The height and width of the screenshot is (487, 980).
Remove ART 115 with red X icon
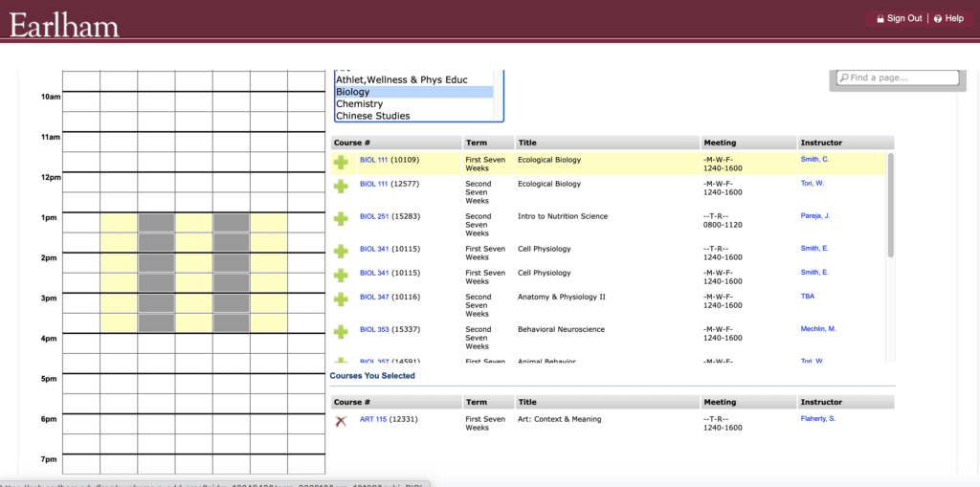[340, 421]
